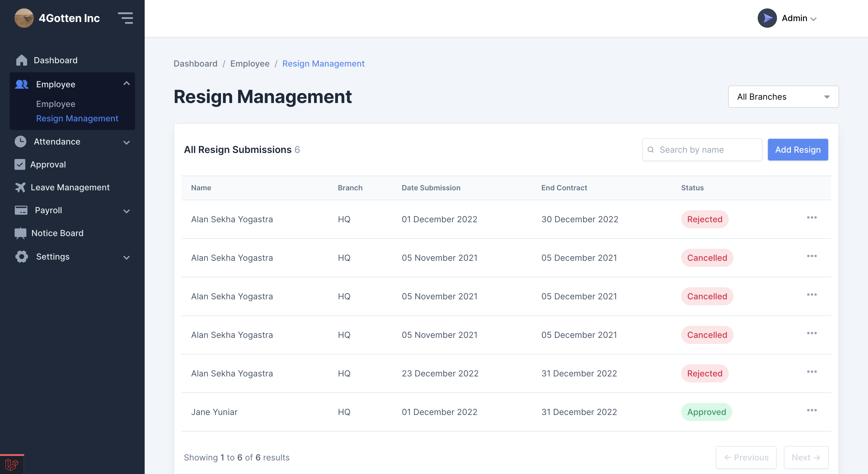
Task: Open actions menu for second Cancelled row
Action: (811, 295)
